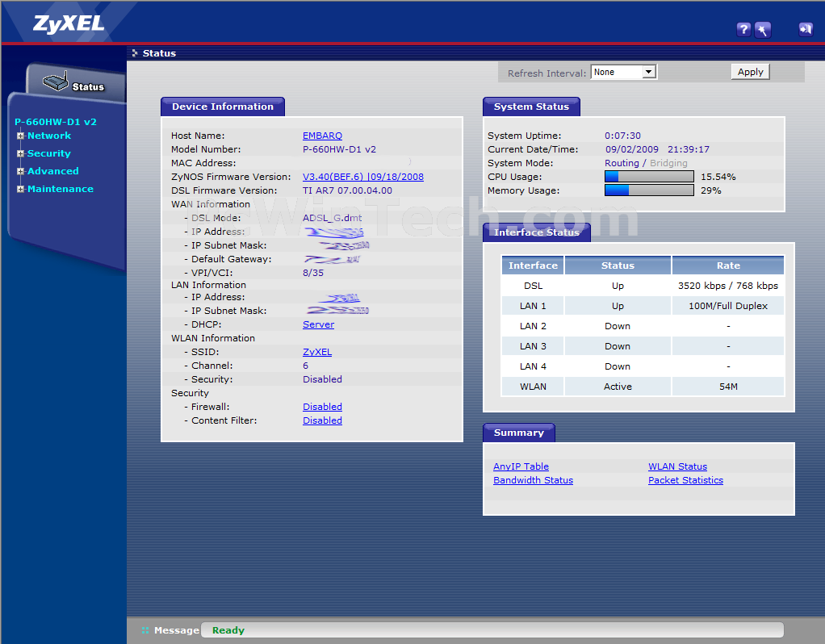The image size is (825, 644).
Task: Expand the Maintenance tree node
Action: [20, 189]
